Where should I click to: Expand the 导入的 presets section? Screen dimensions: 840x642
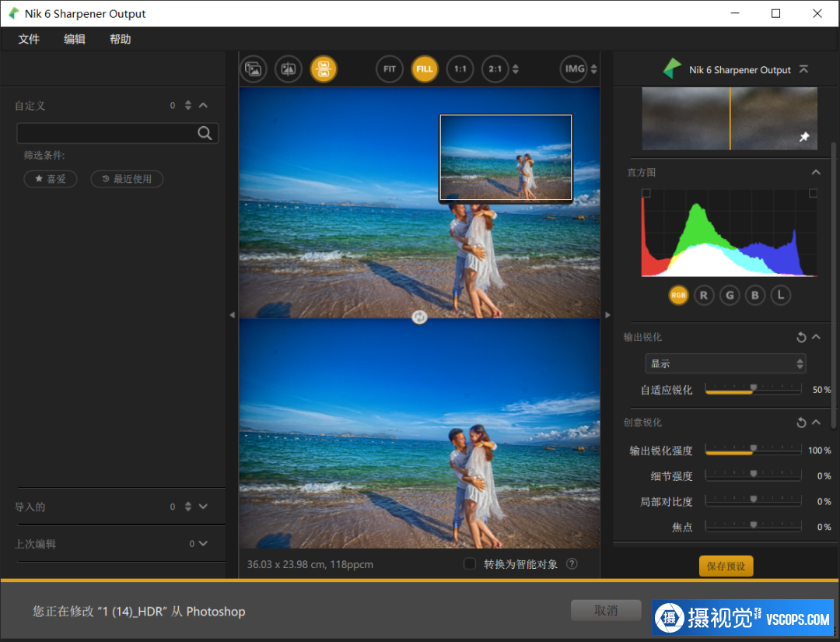(203, 507)
